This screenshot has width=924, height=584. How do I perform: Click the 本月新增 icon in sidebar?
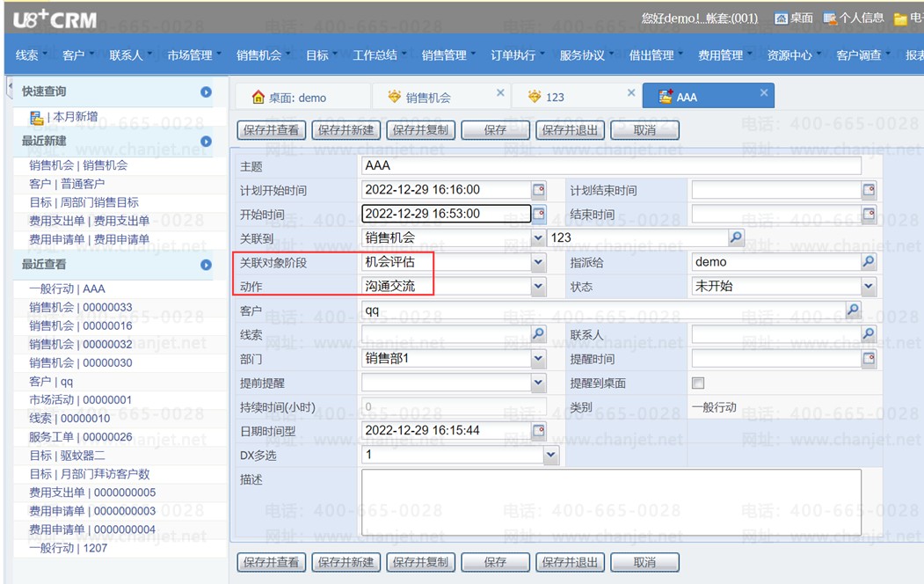coord(37,118)
